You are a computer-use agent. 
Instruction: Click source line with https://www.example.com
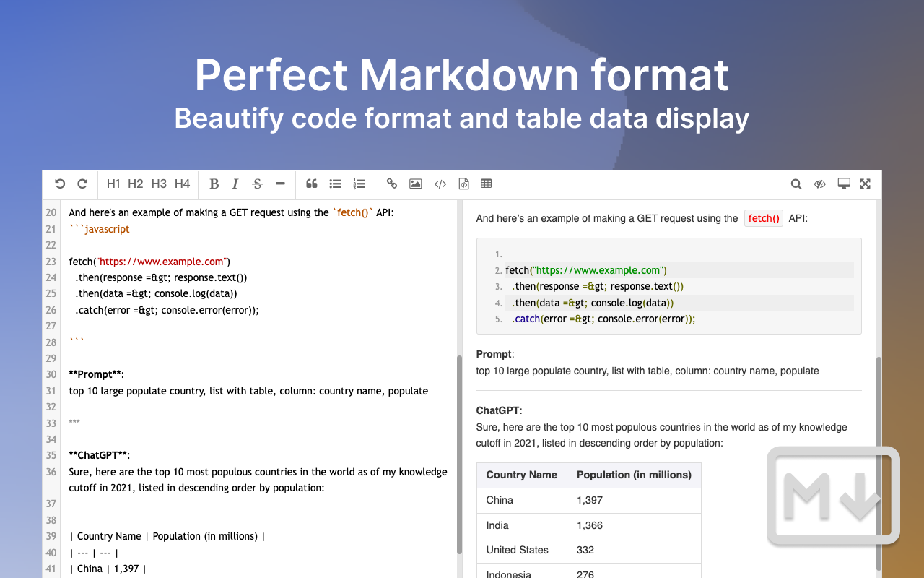pyautogui.click(x=149, y=262)
